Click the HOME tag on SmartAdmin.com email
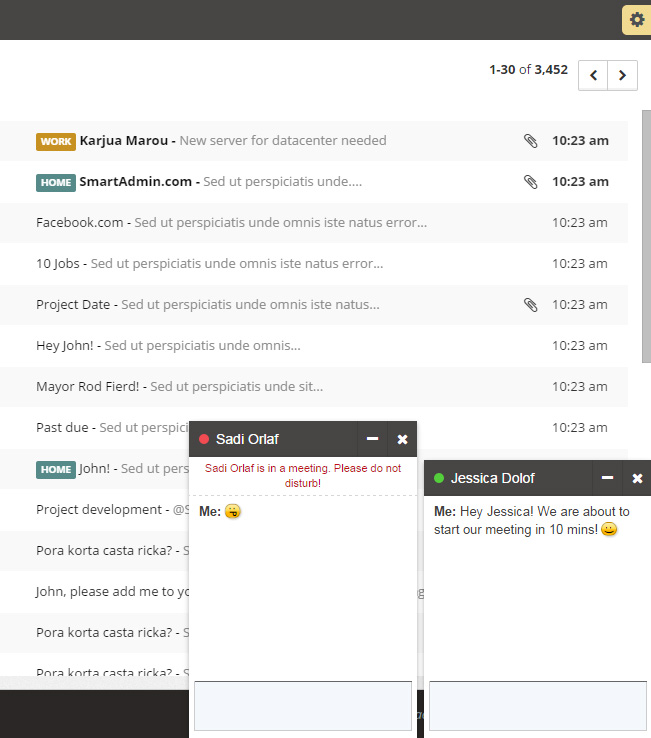Viewport: 651px width, 738px height. click(x=56, y=182)
